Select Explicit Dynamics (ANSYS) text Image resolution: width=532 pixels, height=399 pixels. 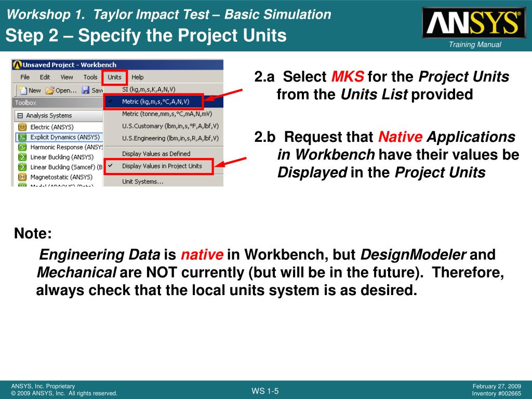point(65,137)
